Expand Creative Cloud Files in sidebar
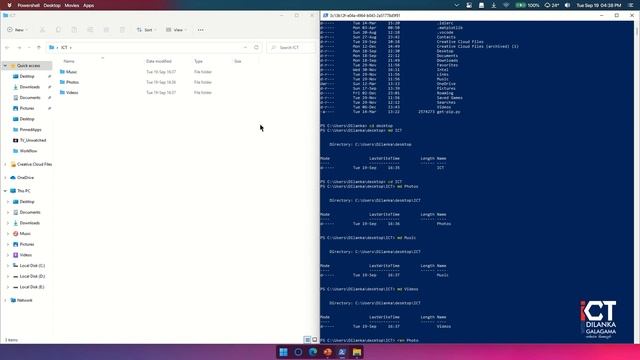The height and width of the screenshot is (360, 640). (5, 164)
